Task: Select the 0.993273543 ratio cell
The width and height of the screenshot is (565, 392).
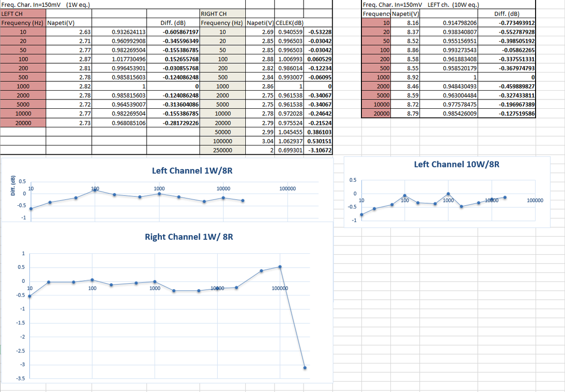Action: click(449, 50)
